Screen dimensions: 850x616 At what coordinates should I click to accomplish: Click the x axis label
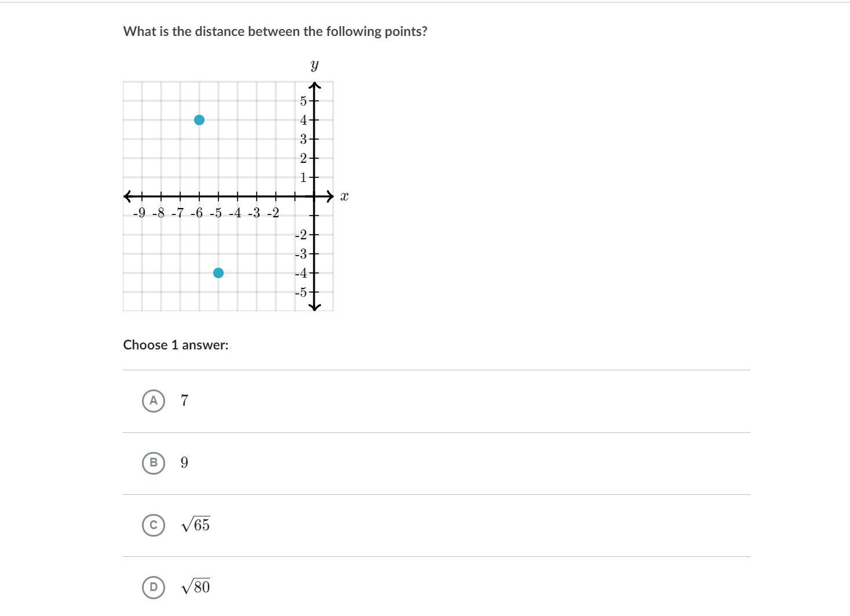click(x=344, y=196)
